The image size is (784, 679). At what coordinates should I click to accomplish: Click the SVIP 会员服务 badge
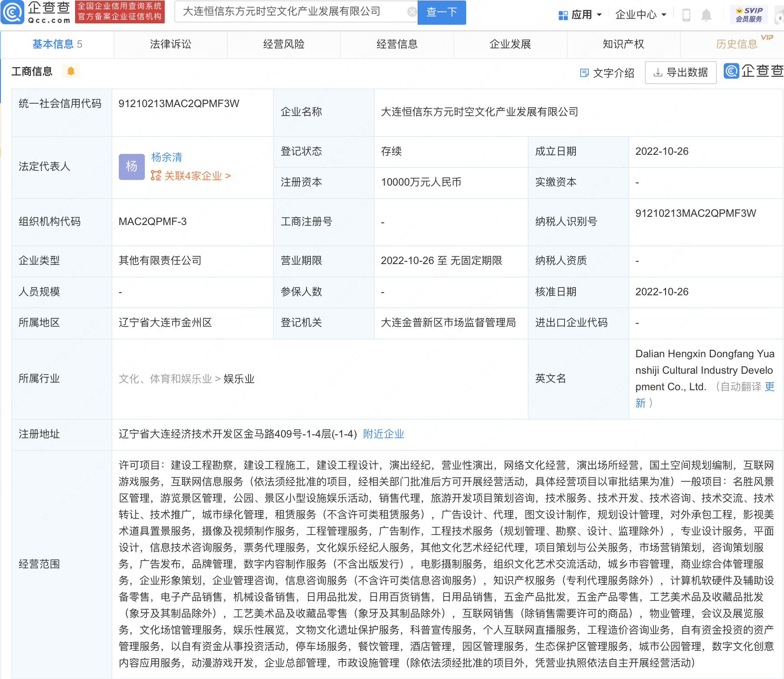click(749, 15)
